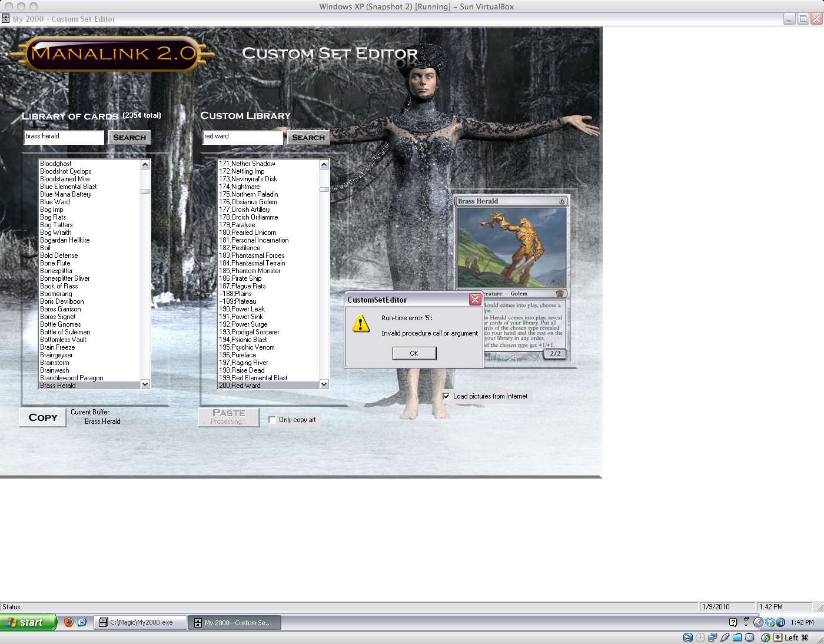Viewport: 824px width, 644px height.
Task: Focus the Custom Library search field
Action: pos(243,137)
